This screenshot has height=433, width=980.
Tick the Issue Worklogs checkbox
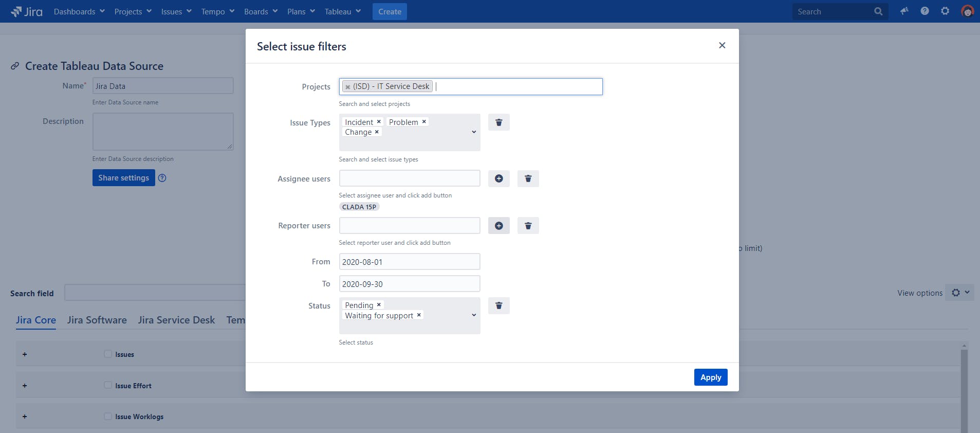[108, 416]
